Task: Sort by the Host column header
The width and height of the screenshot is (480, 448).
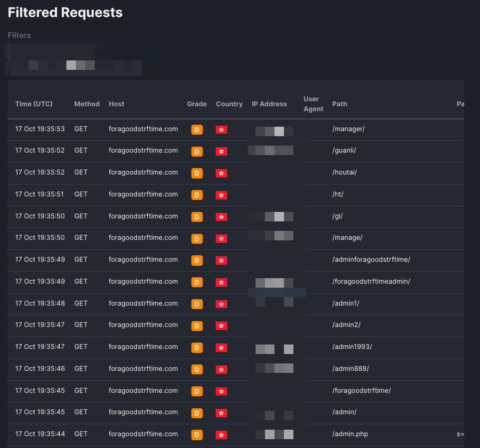Action: (116, 104)
